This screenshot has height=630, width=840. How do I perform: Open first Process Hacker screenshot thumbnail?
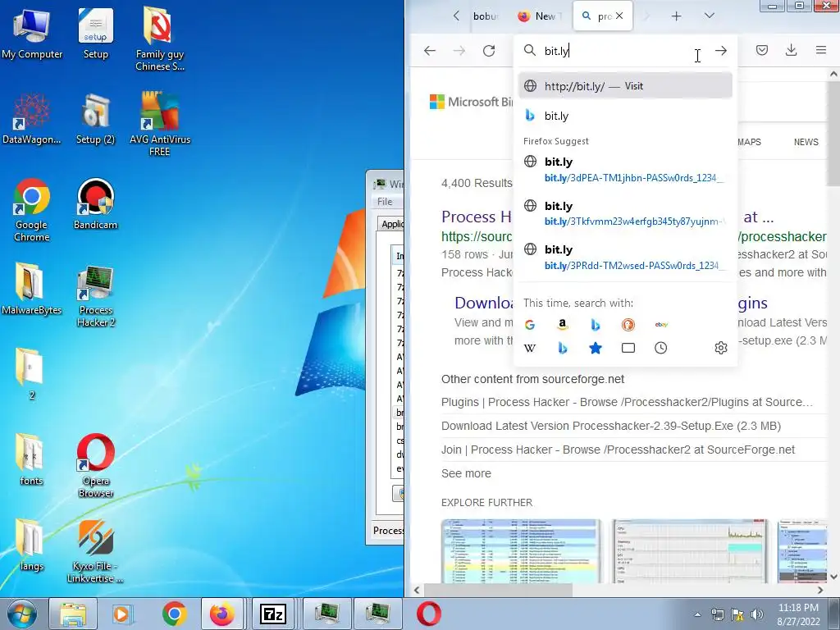[521, 550]
